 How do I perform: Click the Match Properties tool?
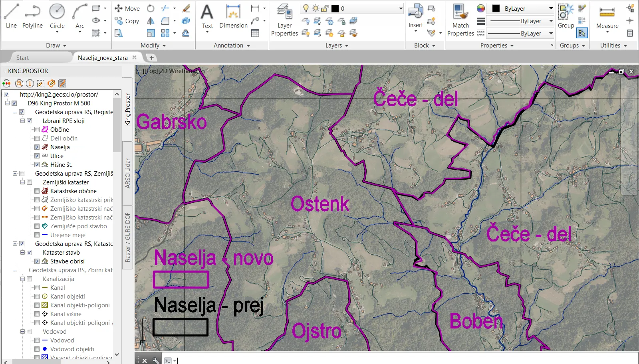460,20
